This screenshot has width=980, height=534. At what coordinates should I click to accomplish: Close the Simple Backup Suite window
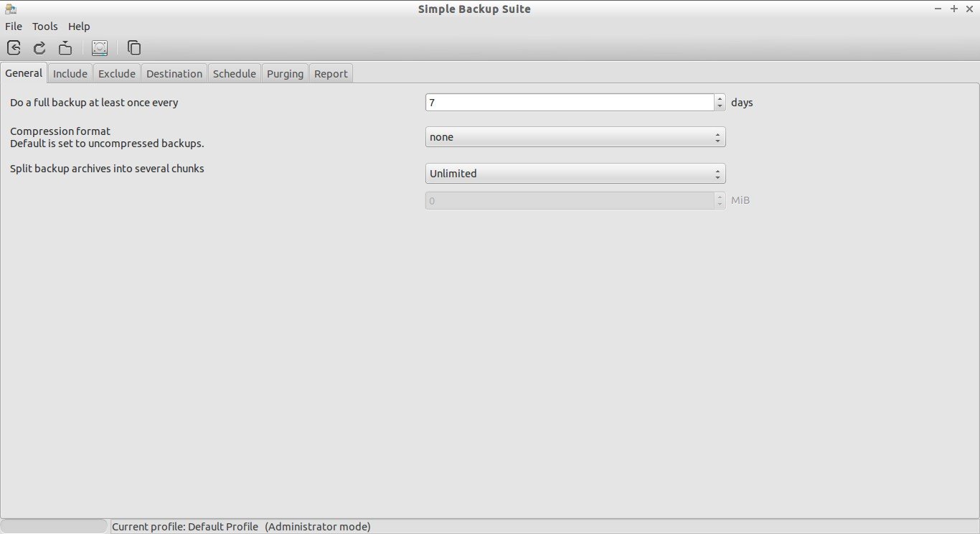pyautogui.click(x=969, y=9)
